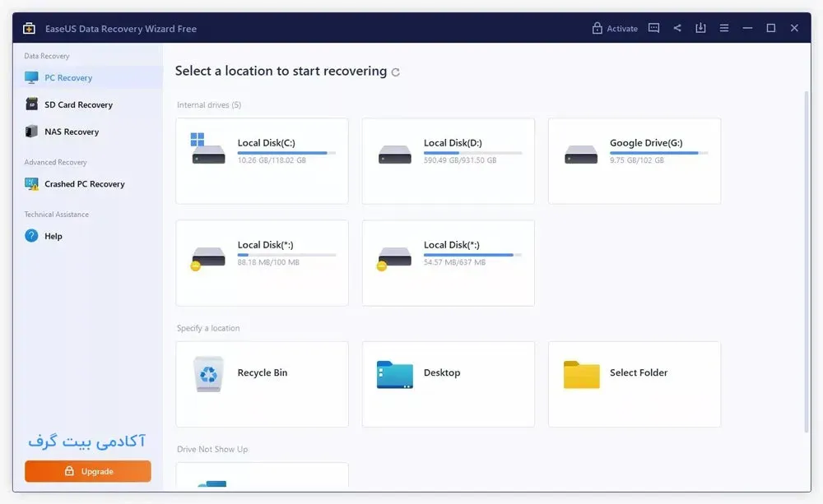Image resolution: width=823 pixels, height=504 pixels.
Task: Click the yellow Select Folder icon
Action: pos(582,374)
